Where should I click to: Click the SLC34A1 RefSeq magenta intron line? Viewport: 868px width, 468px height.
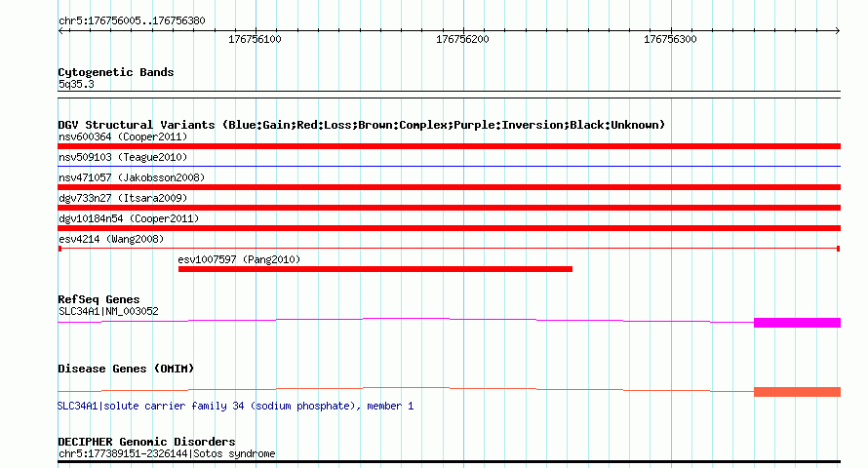tap(406, 320)
